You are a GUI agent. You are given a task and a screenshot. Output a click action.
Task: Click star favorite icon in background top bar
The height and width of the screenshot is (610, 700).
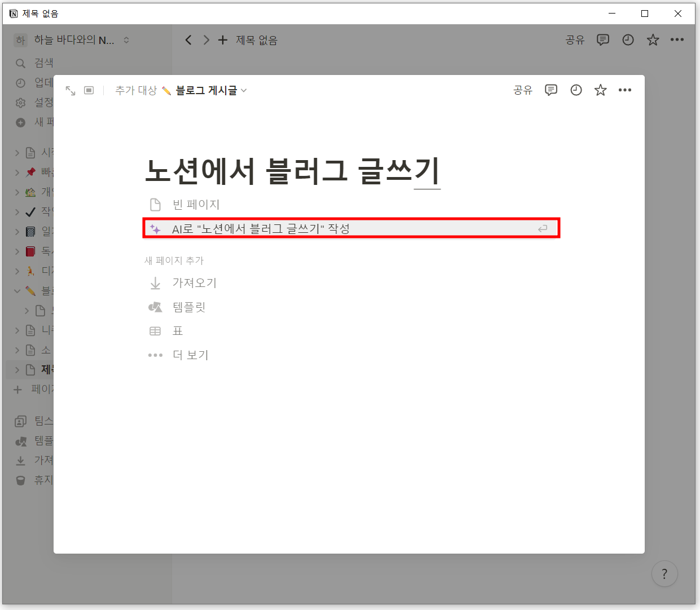pos(653,40)
